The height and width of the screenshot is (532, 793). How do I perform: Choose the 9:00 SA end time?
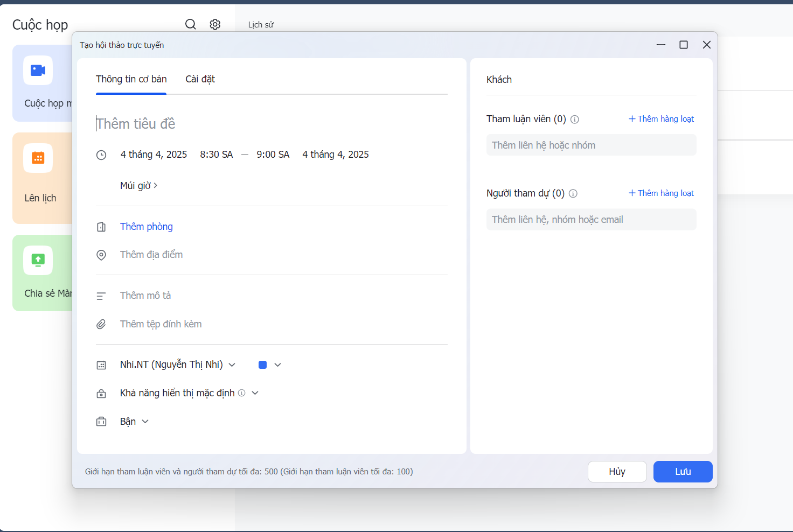coord(273,155)
